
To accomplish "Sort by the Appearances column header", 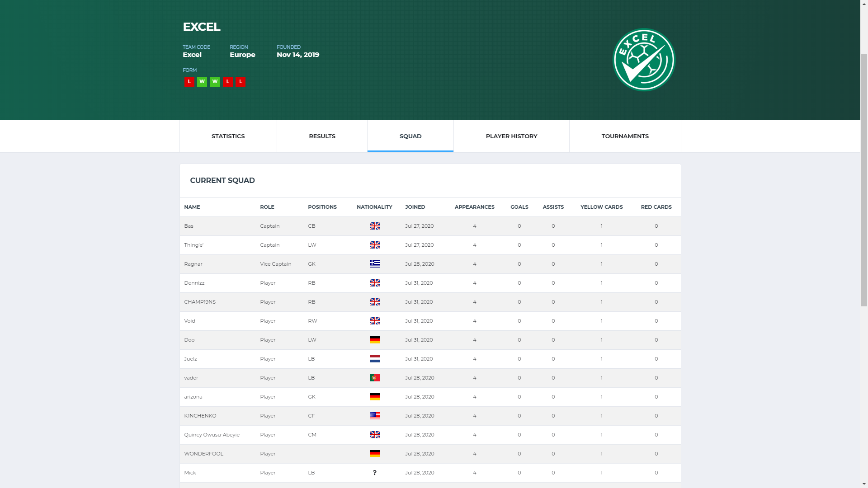I will [474, 207].
